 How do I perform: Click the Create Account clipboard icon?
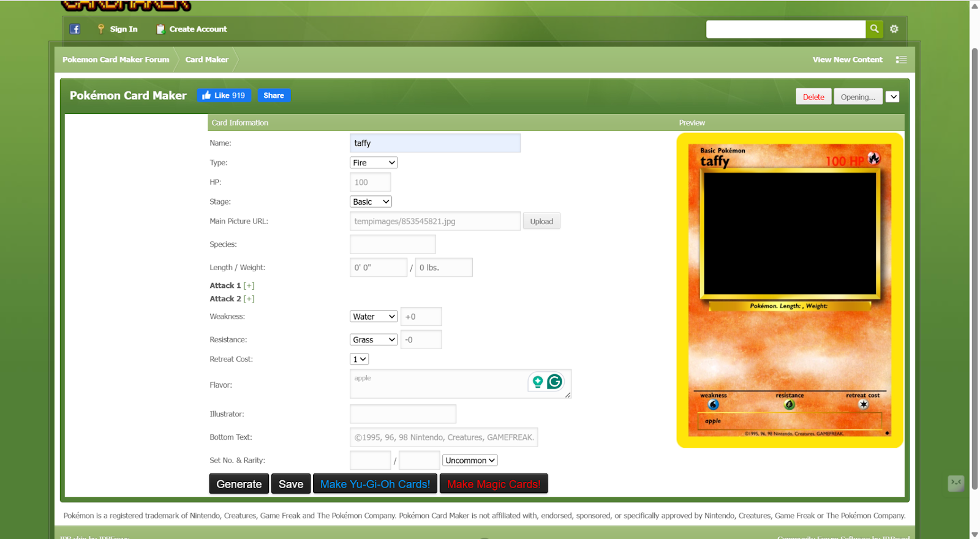[160, 29]
